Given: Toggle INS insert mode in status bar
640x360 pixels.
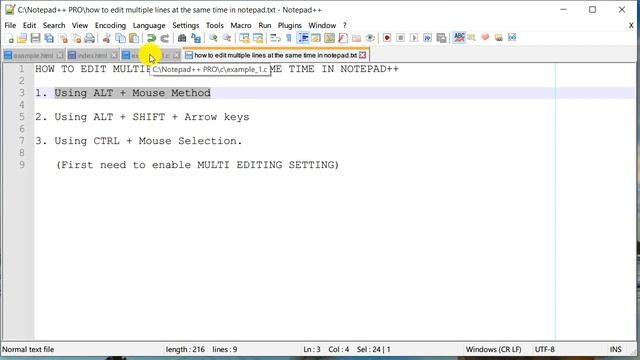Looking at the screenshot, I should (616, 349).
